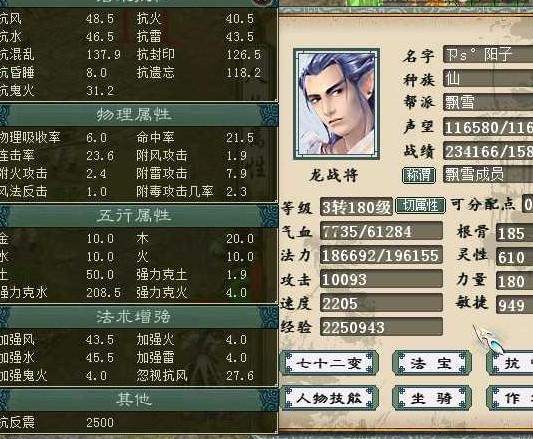
Task: Click the 七十二变 button
Action: point(329,363)
